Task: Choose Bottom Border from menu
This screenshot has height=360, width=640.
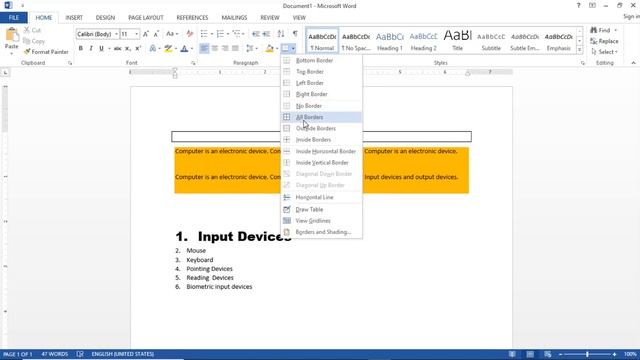Action: (321, 60)
